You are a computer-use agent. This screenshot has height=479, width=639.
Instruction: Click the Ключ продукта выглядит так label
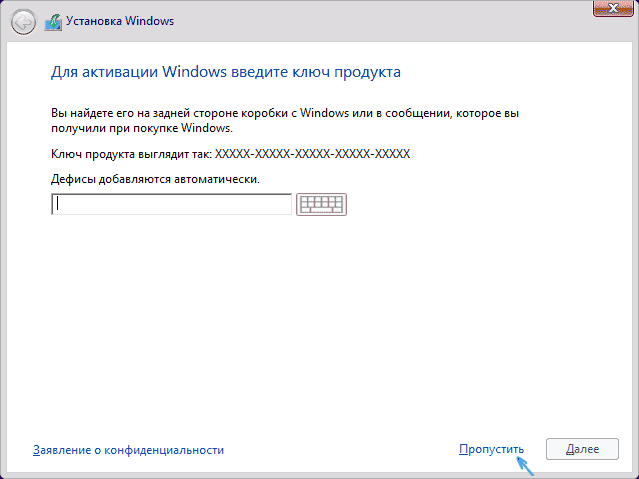point(130,155)
